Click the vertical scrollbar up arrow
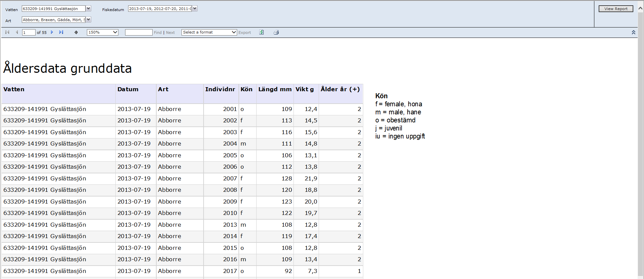The height and width of the screenshot is (279, 644). click(x=641, y=9)
